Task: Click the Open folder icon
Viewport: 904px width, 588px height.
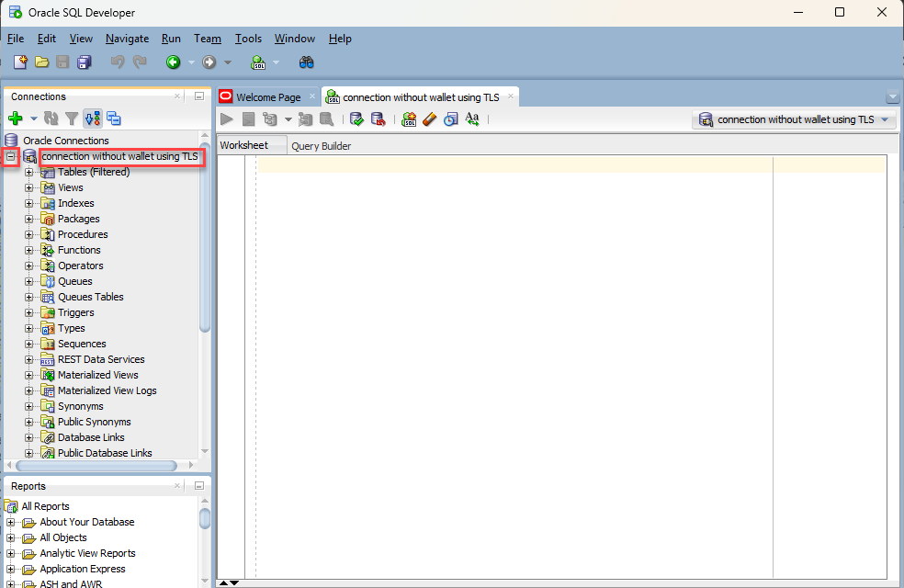Action: click(x=41, y=62)
